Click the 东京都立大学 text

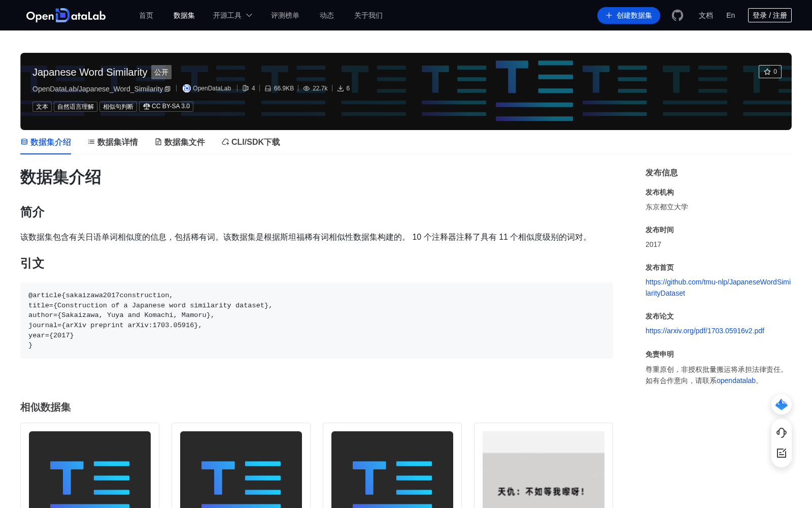point(667,207)
